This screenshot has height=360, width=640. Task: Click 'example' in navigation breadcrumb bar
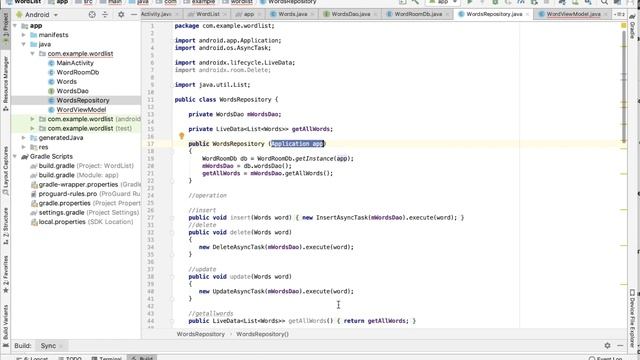point(203,2)
